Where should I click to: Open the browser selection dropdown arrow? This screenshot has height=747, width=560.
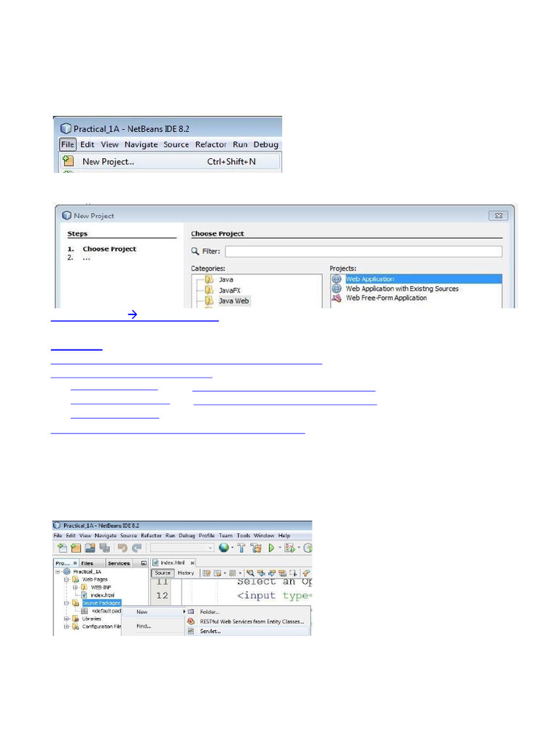tap(232, 548)
